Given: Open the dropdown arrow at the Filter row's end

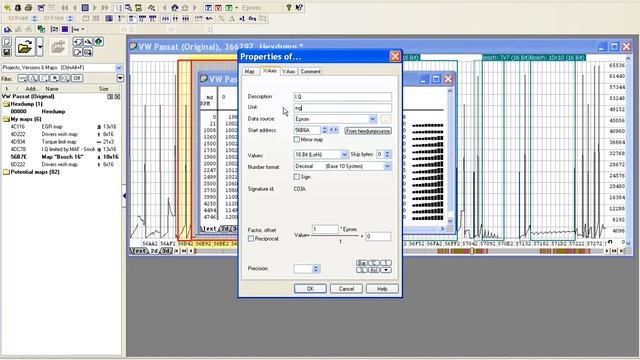Looking at the screenshot, I should pyautogui.click(x=120, y=78).
